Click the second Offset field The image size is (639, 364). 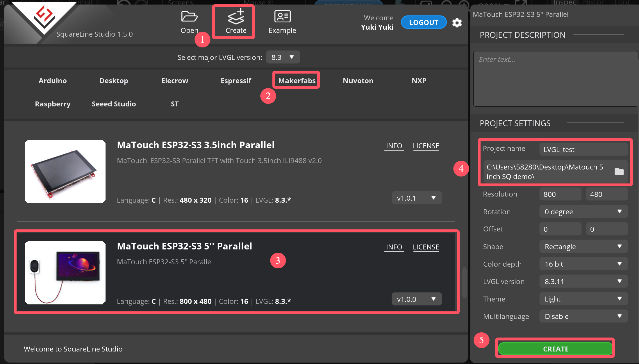pos(607,229)
